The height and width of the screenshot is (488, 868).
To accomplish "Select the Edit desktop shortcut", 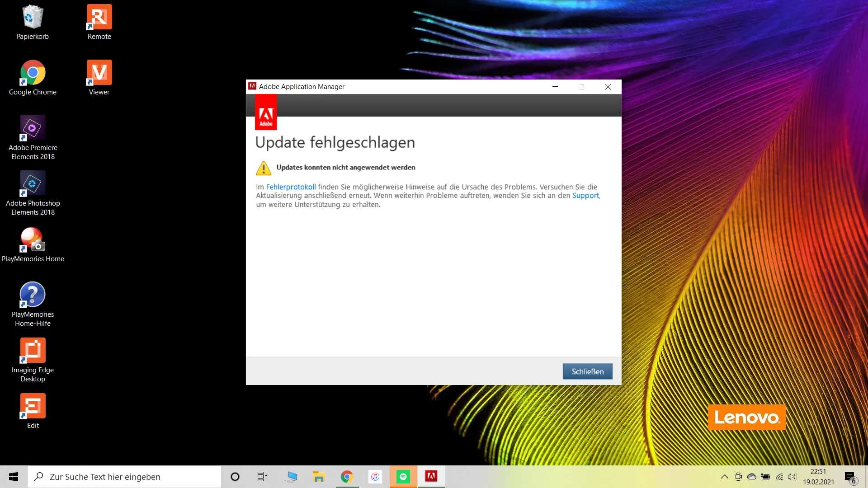I will pyautogui.click(x=33, y=412).
